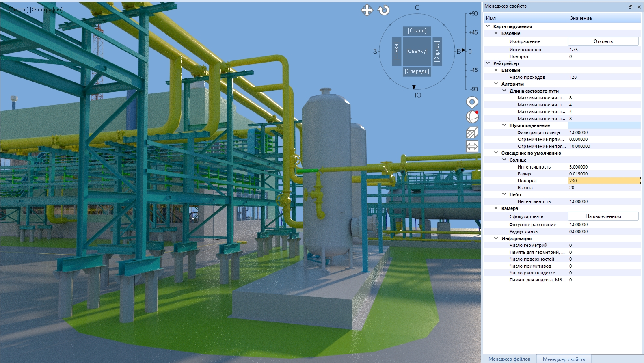
Task: Click the location pin icon in viewport
Action: pos(472,102)
